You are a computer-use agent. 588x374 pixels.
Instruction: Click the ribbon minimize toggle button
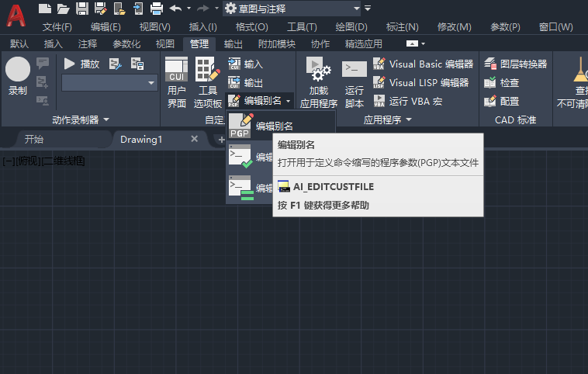[x=412, y=44]
